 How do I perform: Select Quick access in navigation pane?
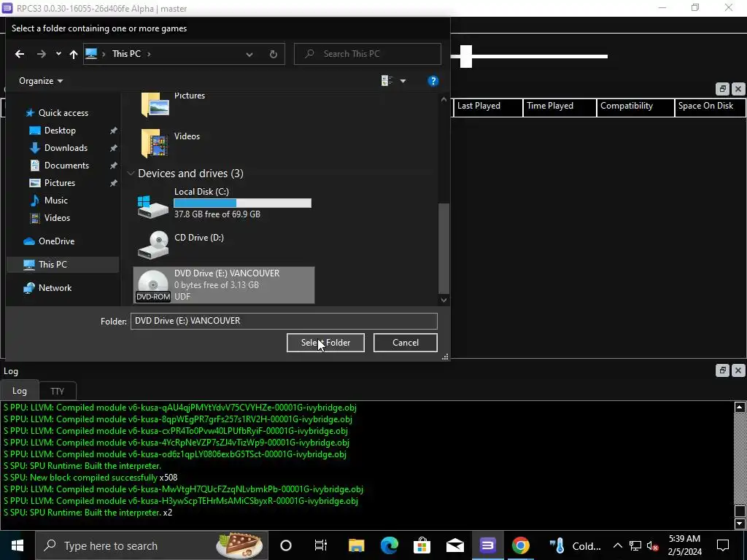63,113
